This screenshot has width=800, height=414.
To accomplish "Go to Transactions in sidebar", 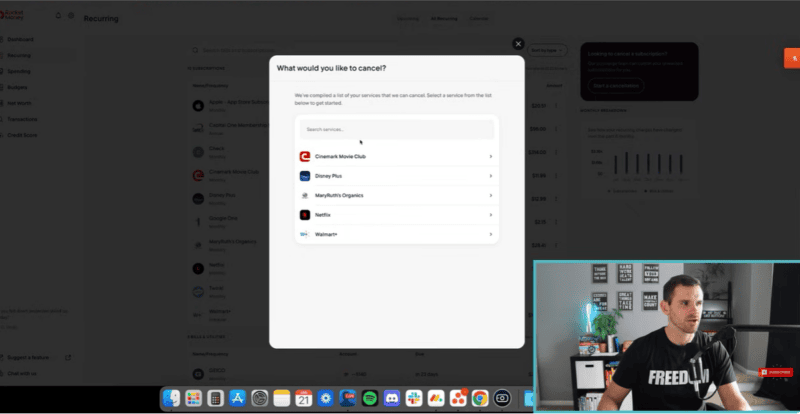I will coord(22,119).
